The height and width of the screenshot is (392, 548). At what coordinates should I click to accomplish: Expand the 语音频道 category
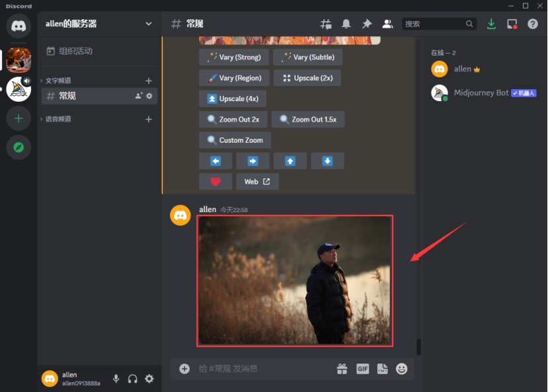pyautogui.click(x=58, y=119)
